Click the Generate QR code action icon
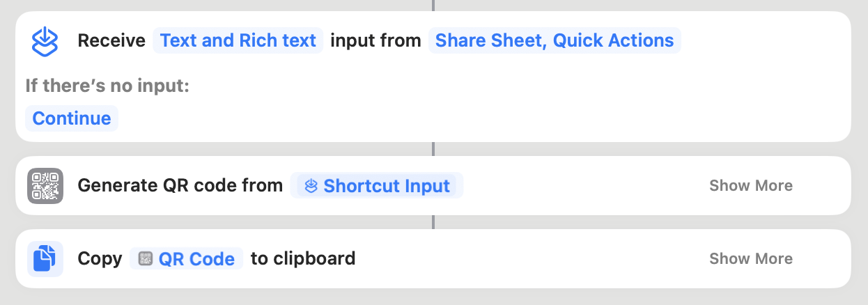 pyautogui.click(x=45, y=186)
